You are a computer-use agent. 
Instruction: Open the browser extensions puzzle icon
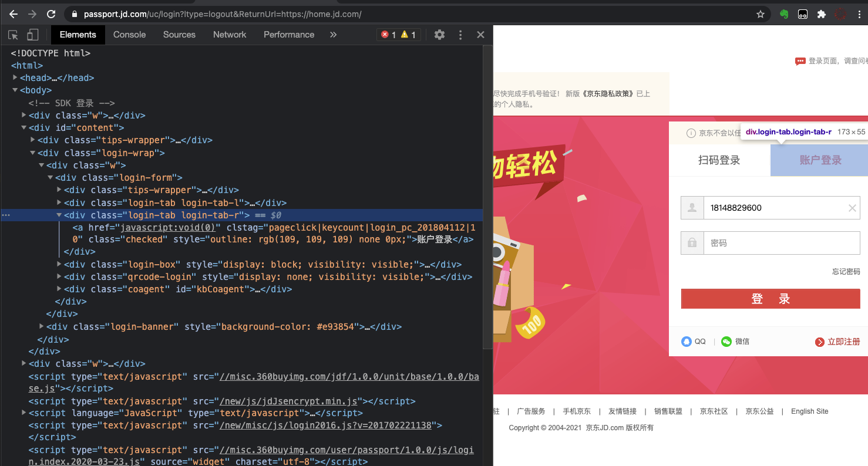[821, 14]
